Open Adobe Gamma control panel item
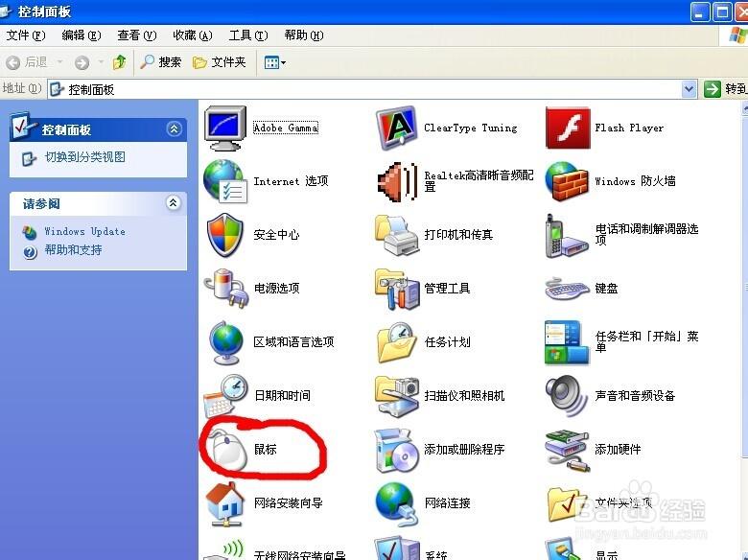Screen dimensions: 748x560 [x=226, y=128]
